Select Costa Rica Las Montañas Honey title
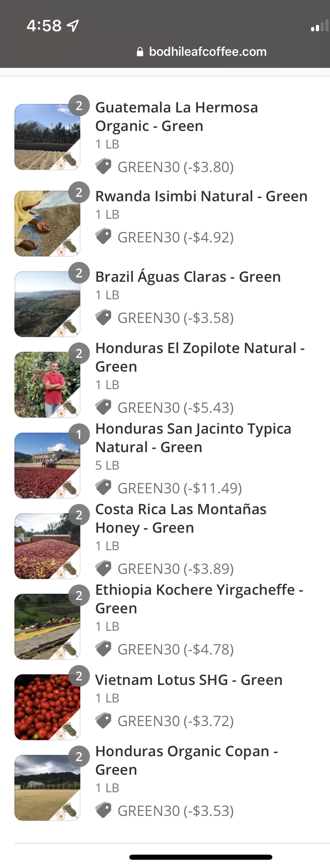This screenshot has height=868, width=330. tap(181, 518)
